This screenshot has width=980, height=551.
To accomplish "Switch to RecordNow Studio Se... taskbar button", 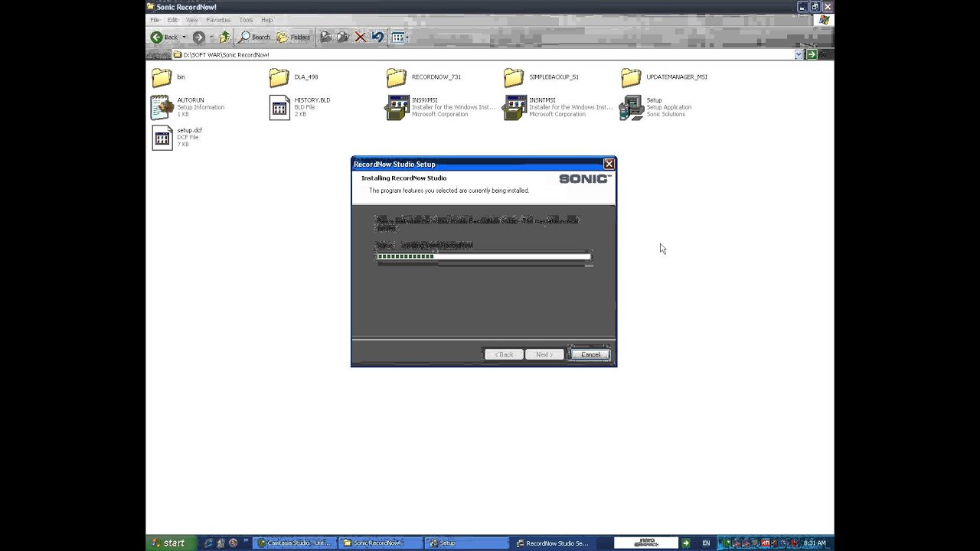I will [552, 543].
